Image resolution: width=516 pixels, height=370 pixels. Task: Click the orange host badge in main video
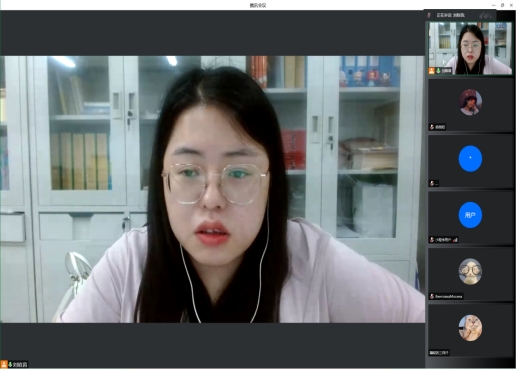(x=4, y=364)
